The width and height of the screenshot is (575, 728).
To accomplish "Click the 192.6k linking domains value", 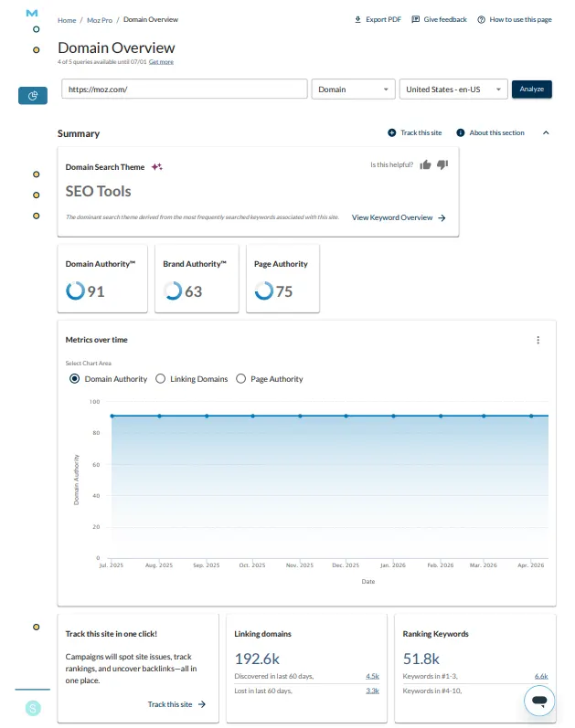I will [257, 659].
